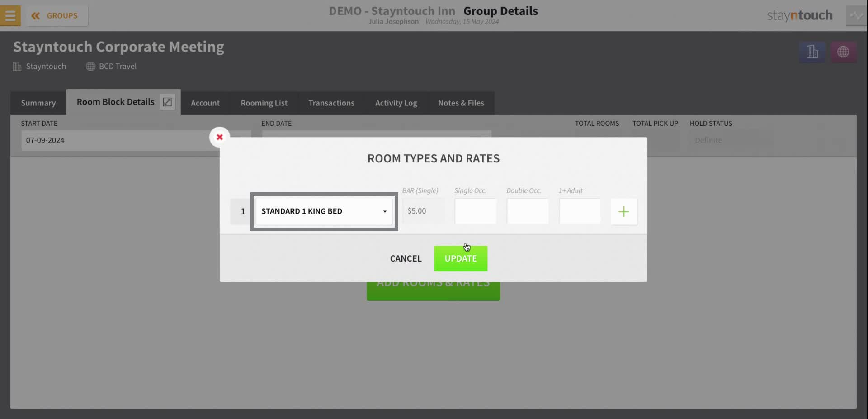Click the staynTouch logo
The width and height of the screenshot is (868, 419).
[x=799, y=15]
